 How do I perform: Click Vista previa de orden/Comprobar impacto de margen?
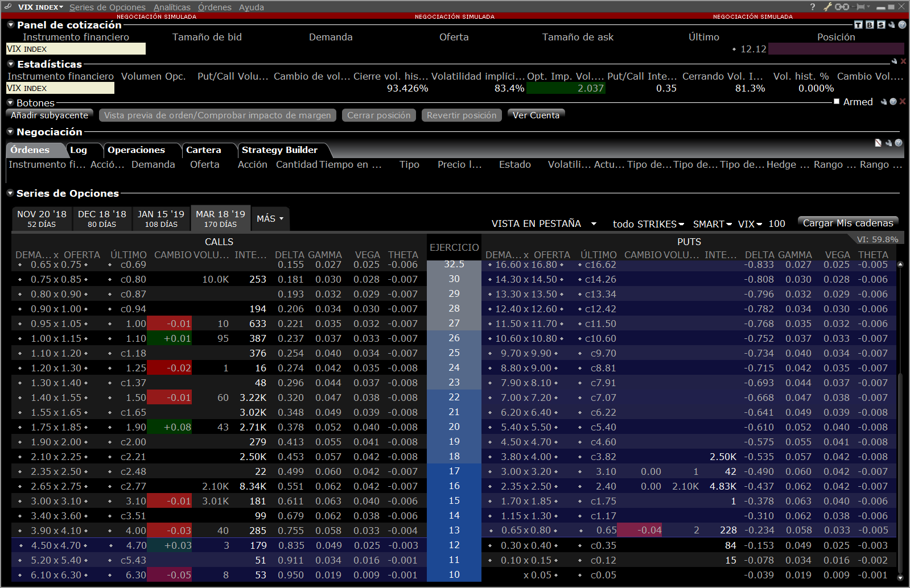point(217,115)
